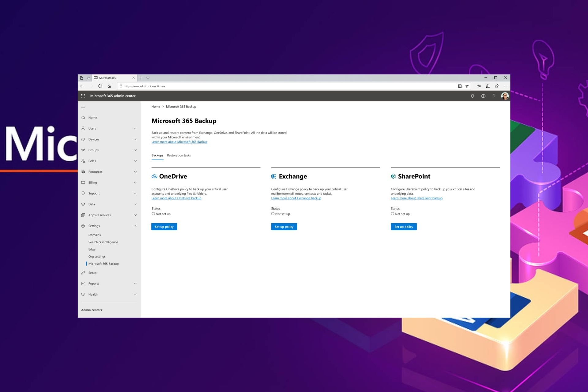Open the settings gear in header
The width and height of the screenshot is (588, 392).
click(x=483, y=96)
